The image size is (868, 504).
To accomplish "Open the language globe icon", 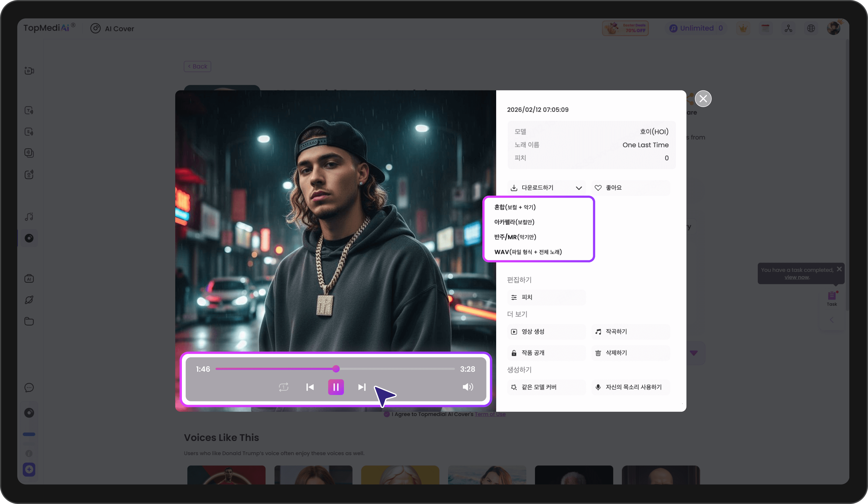I will (x=811, y=28).
